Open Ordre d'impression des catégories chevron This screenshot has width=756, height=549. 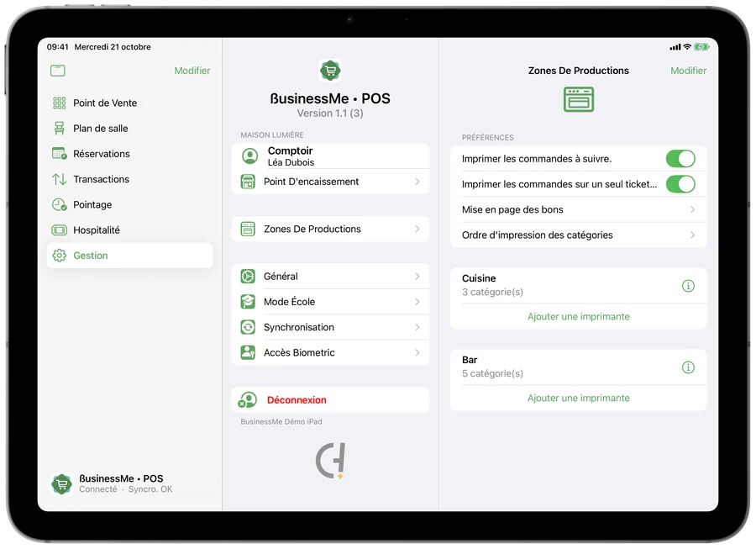[692, 235]
